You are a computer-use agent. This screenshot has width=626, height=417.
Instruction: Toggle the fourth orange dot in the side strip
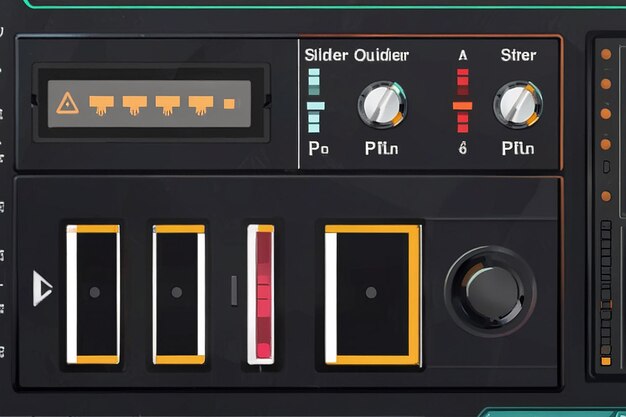(606, 144)
